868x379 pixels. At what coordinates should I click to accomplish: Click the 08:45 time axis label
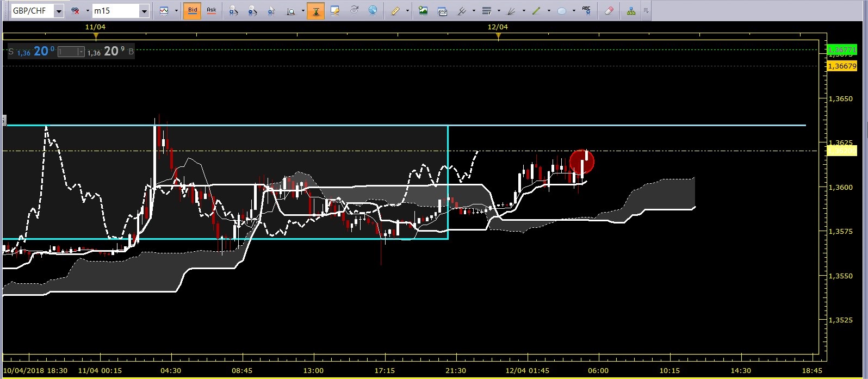tap(242, 370)
